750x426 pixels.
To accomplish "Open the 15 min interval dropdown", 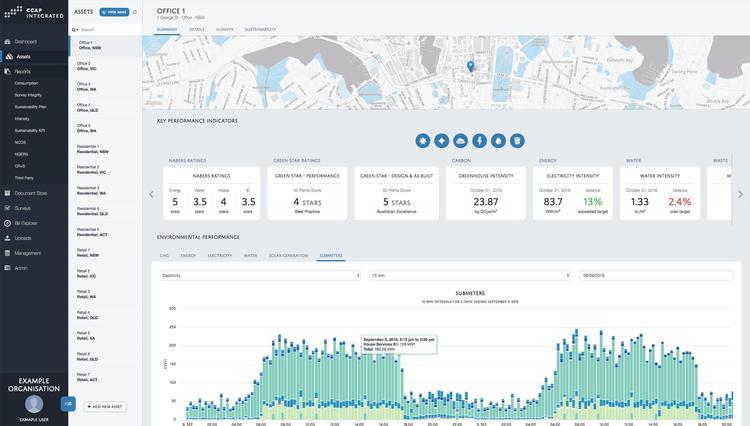I will click(x=470, y=275).
